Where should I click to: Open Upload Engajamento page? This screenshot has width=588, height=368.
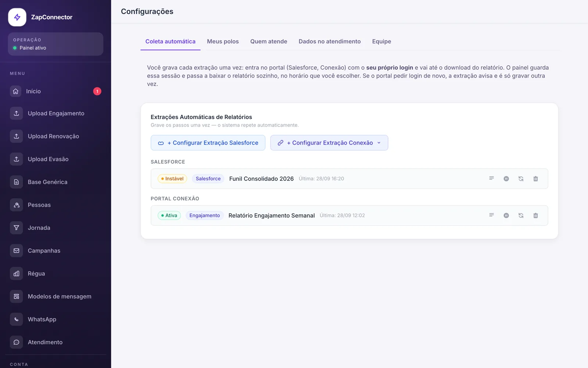coord(55,113)
